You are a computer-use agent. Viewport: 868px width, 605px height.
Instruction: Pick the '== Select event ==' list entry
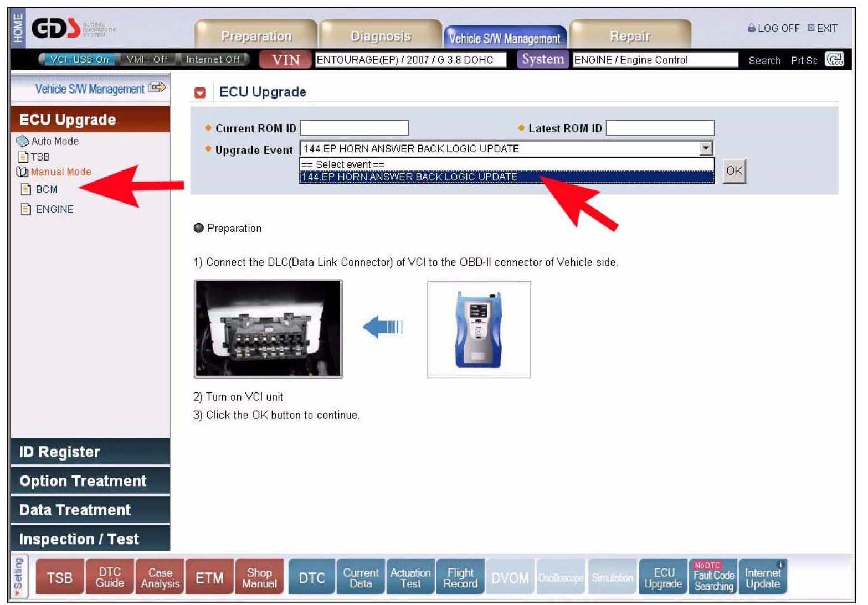(343, 164)
